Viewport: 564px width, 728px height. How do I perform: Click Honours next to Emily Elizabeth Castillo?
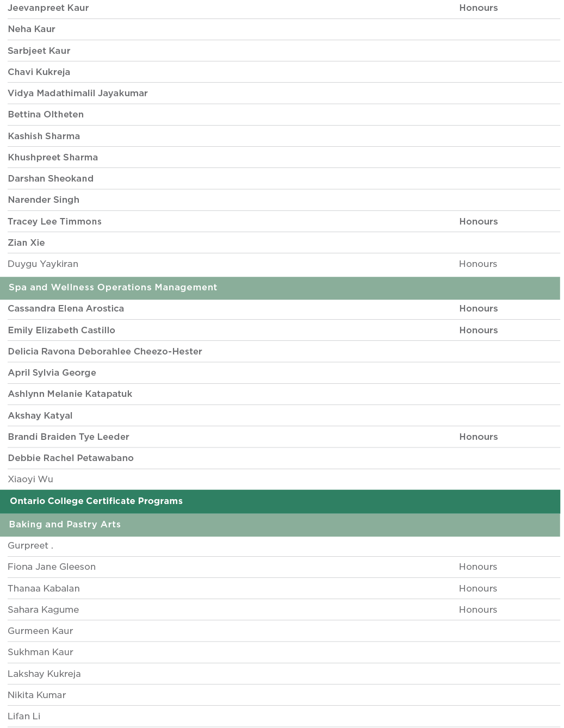point(478,331)
